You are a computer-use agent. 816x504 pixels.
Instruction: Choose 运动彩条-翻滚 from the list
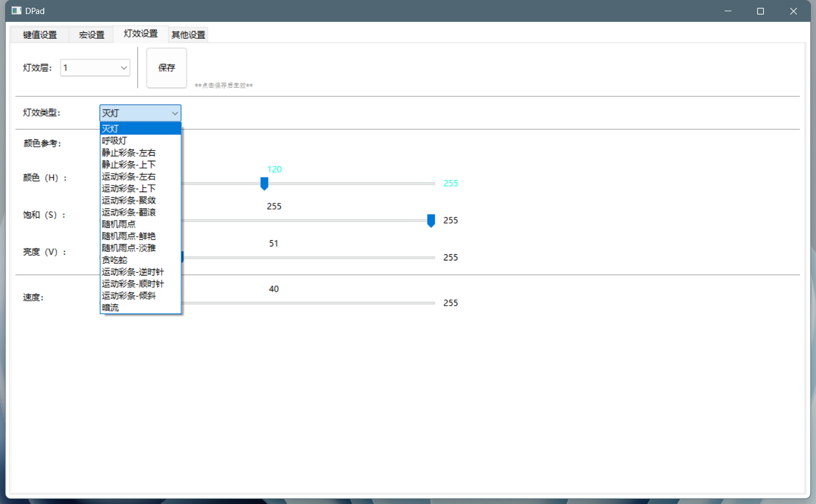pyautogui.click(x=129, y=212)
